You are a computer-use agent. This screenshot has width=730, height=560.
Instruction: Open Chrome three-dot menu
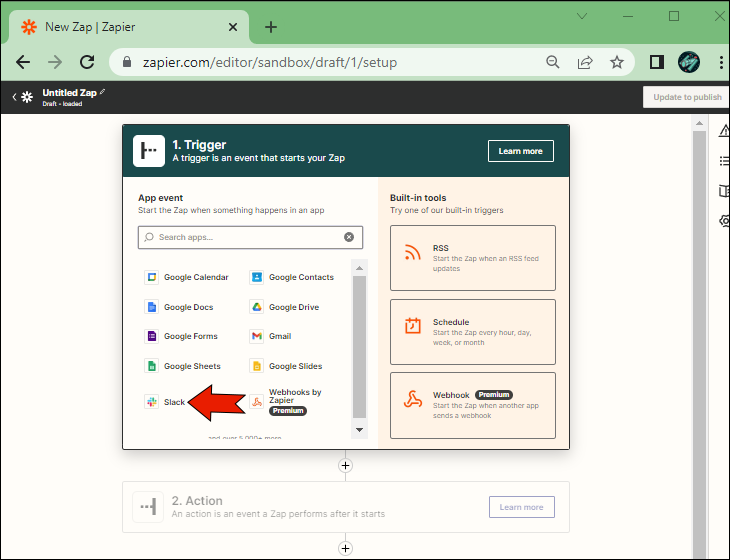coord(721,62)
